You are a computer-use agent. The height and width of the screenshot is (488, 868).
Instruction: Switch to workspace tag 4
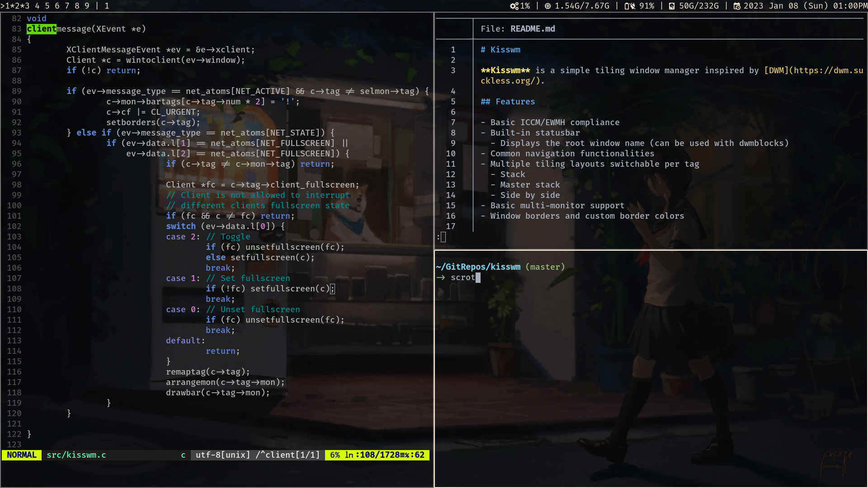pos(37,6)
